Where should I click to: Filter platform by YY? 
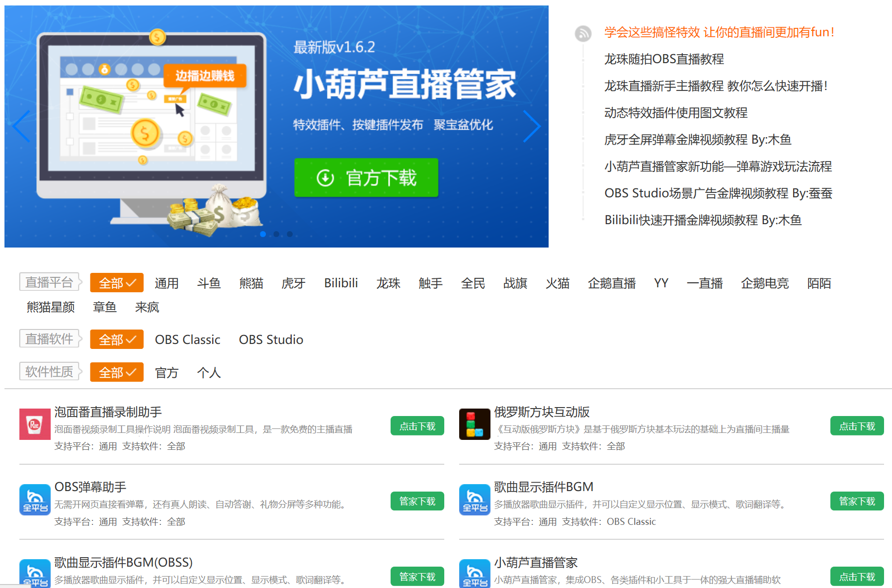[x=661, y=283]
